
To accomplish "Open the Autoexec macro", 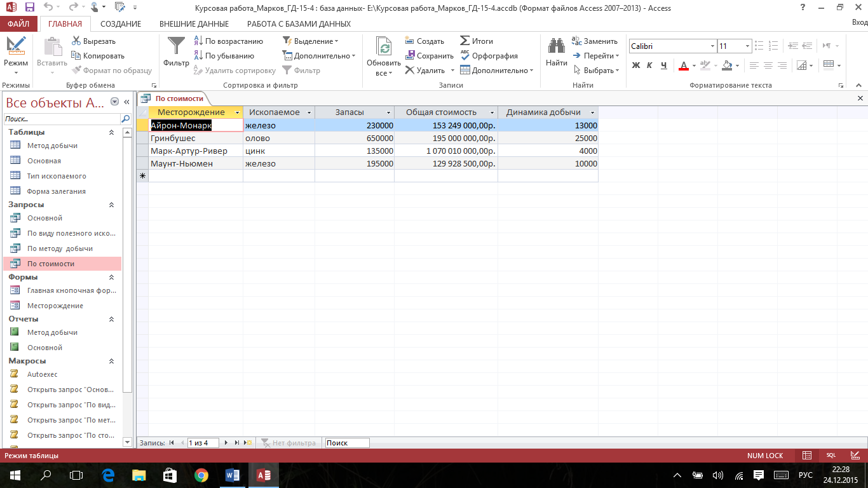I will pyautogui.click(x=42, y=374).
